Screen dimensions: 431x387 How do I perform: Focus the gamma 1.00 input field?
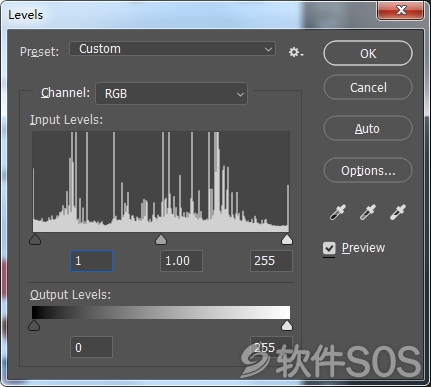click(x=181, y=261)
